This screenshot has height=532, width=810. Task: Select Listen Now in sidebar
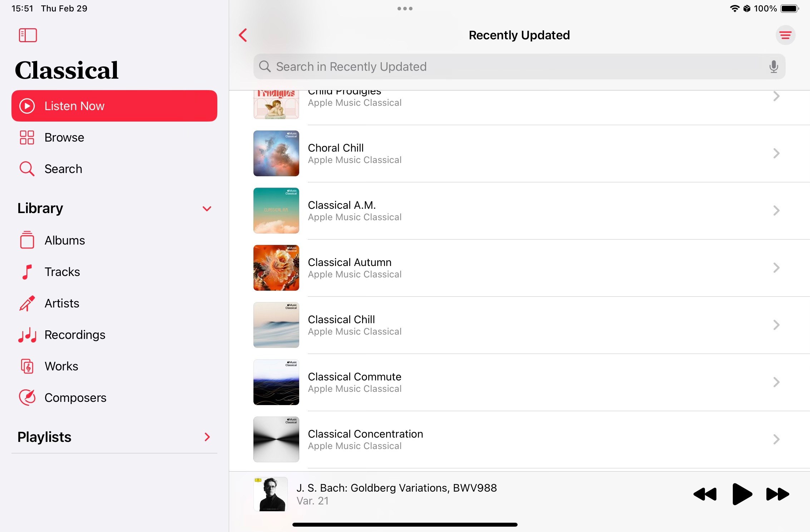(114, 106)
